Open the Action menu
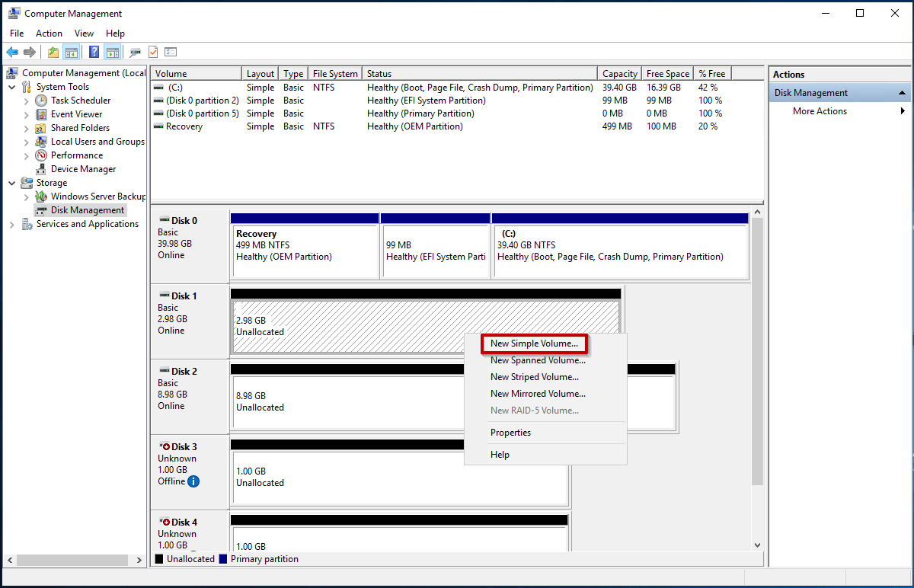 click(x=48, y=33)
